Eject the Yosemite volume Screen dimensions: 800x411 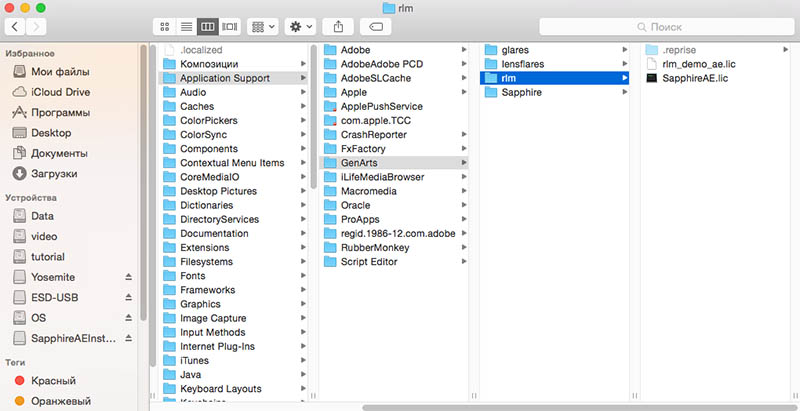[129, 277]
